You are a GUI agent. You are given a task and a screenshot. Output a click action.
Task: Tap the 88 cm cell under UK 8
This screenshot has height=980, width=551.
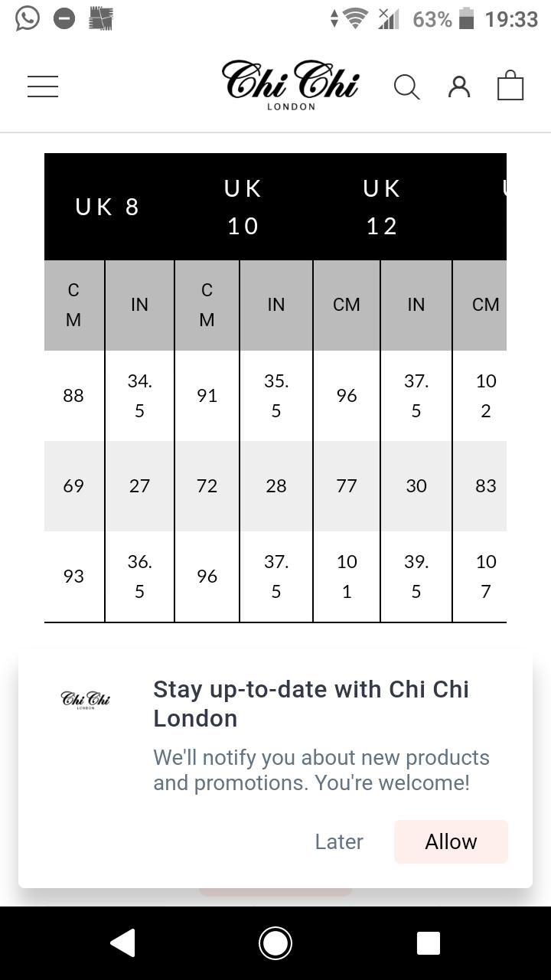73,396
